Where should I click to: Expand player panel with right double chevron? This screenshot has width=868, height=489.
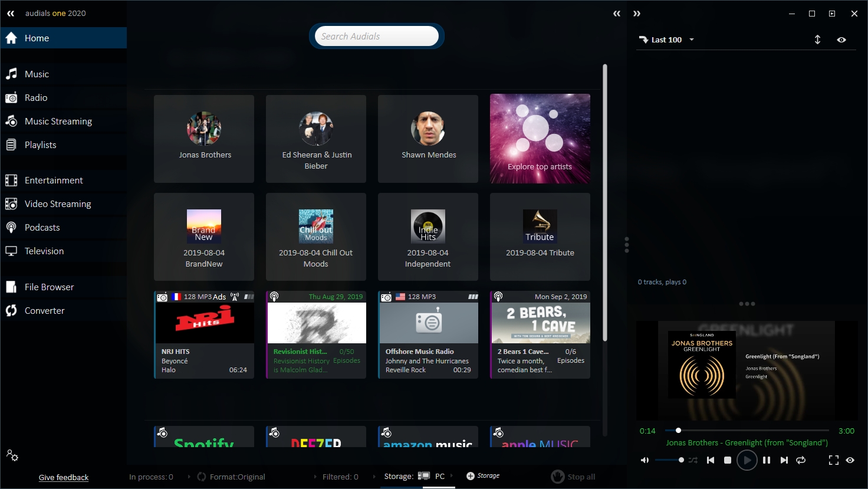[x=637, y=14]
